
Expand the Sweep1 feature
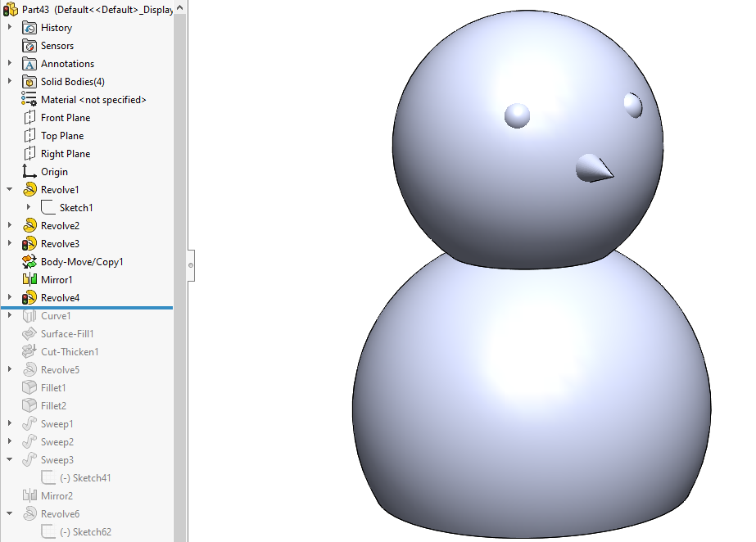pos(10,423)
